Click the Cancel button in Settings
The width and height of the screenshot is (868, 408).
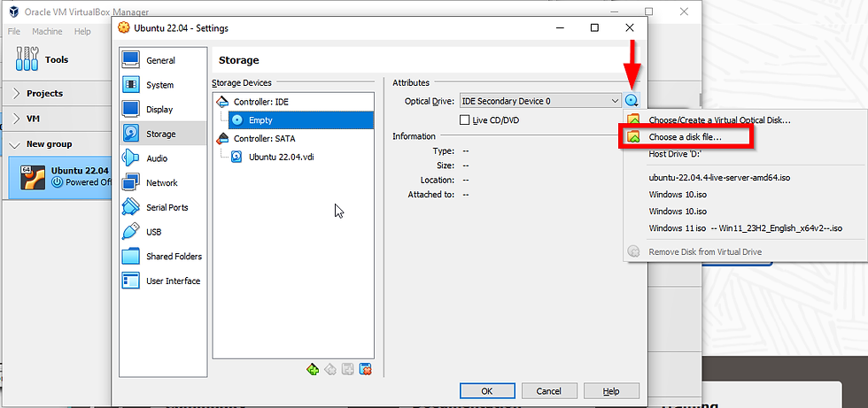click(x=548, y=391)
